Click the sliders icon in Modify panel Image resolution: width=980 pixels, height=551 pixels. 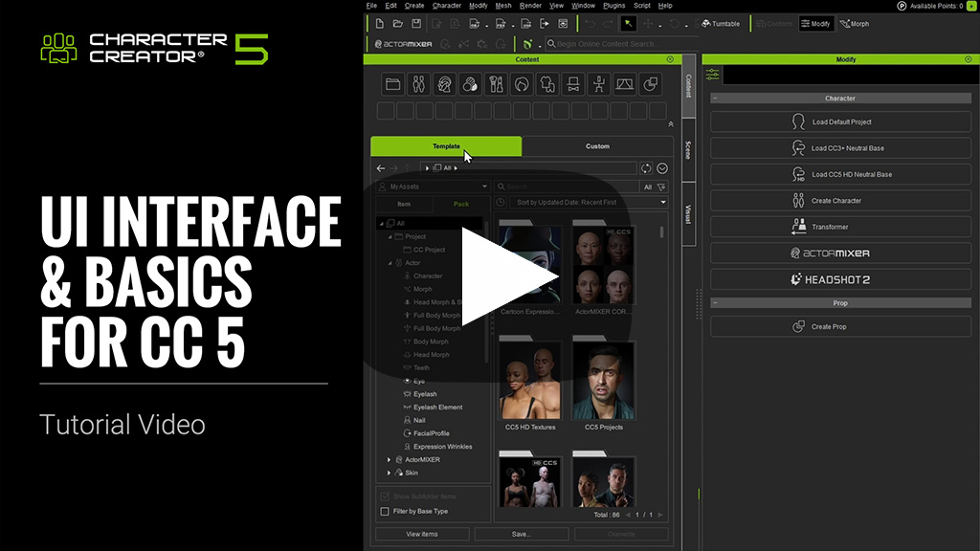click(x=712, y=75)
